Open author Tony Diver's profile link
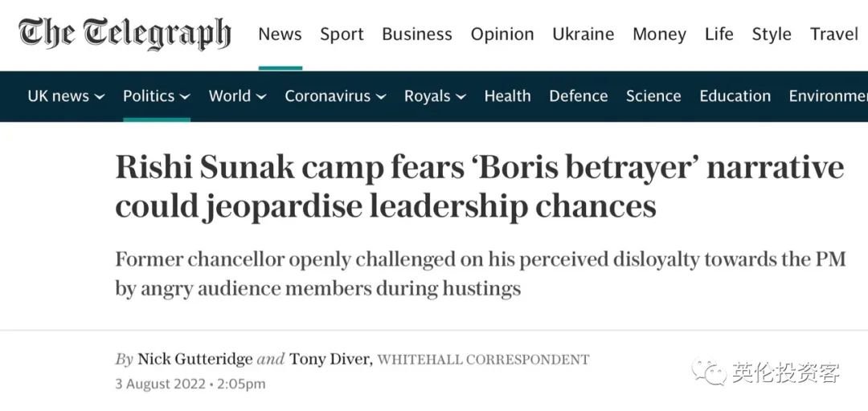 tap(331, 359)
